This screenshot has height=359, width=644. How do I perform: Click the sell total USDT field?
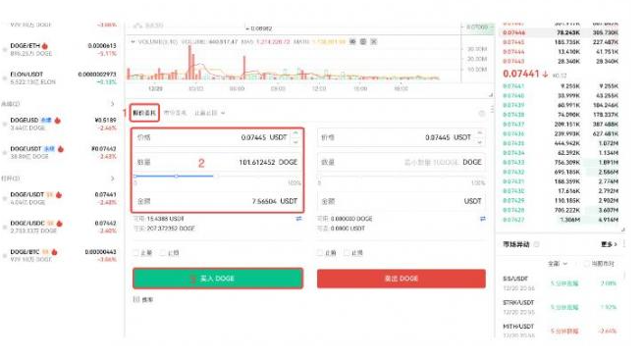coord(402,201)
